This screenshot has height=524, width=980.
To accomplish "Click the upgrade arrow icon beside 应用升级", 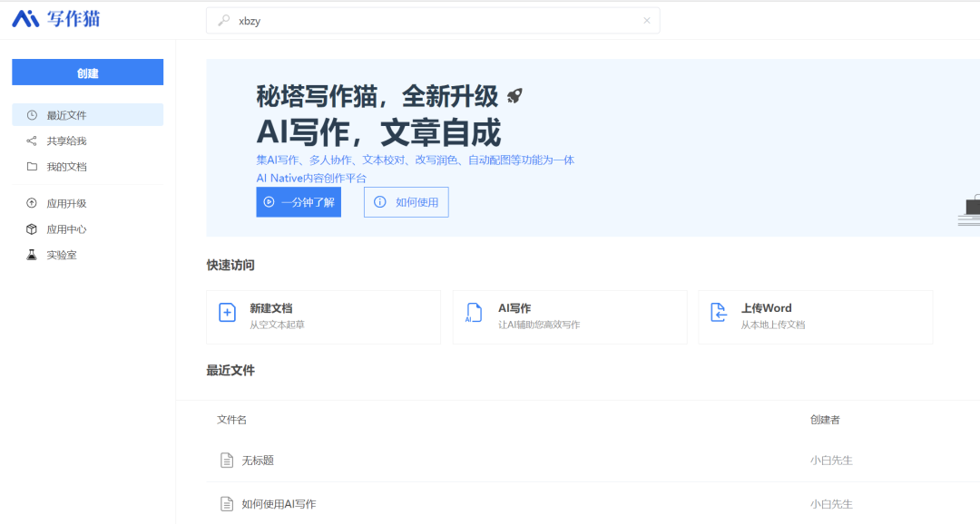I will [32, 203].
